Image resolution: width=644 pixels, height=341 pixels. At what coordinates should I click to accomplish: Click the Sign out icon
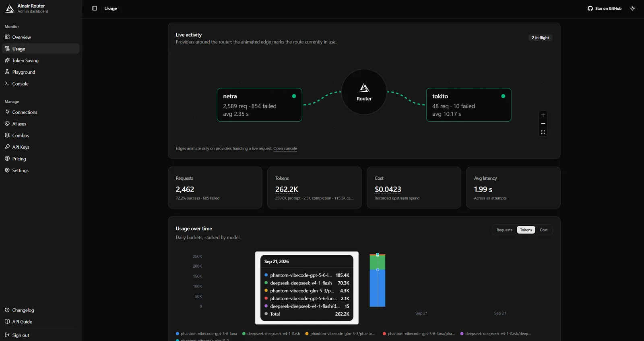(7, 335)
